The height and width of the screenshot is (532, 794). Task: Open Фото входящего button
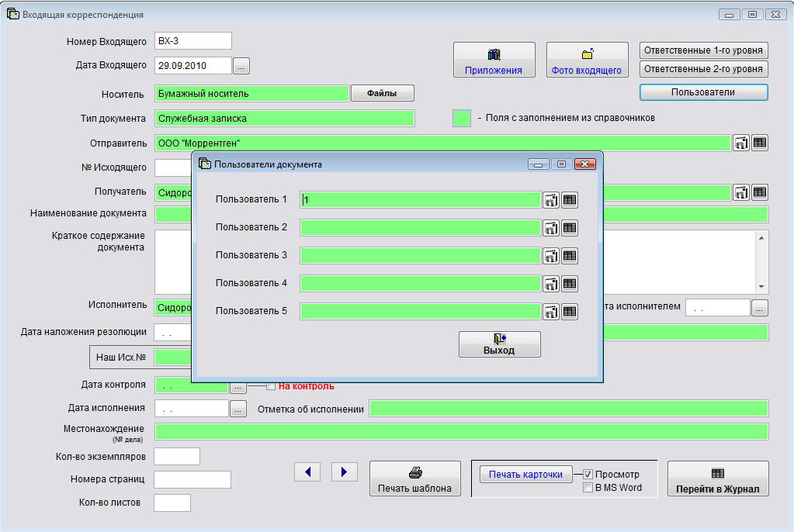click(x=587, y=60)
